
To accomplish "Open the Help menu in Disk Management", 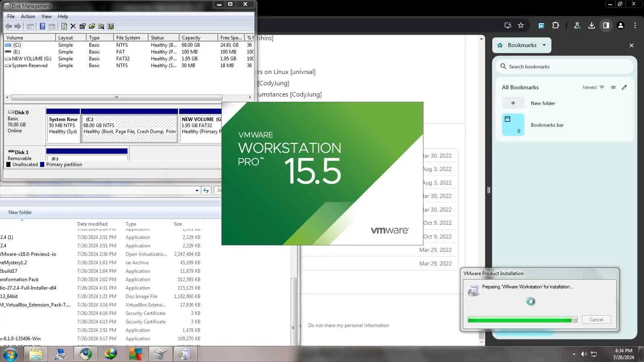I will [63, 16].
